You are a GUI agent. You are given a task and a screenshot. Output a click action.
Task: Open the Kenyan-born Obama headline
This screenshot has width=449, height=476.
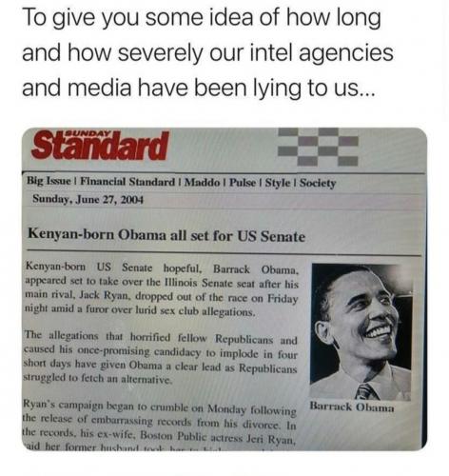(166, 235)
